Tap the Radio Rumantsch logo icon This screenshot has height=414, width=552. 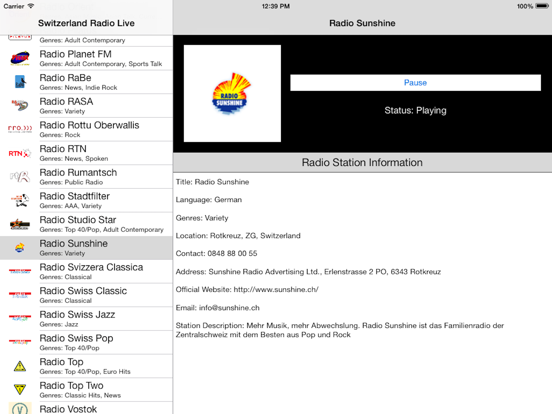tap(20, 177)
